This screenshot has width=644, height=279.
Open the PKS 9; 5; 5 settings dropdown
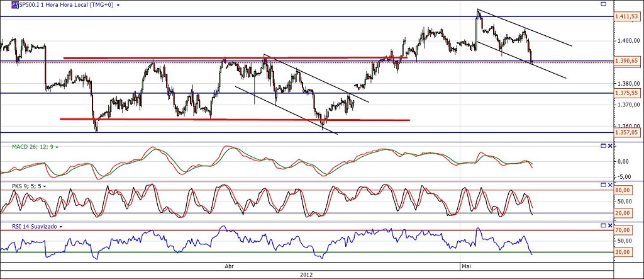tap(45, 186)
